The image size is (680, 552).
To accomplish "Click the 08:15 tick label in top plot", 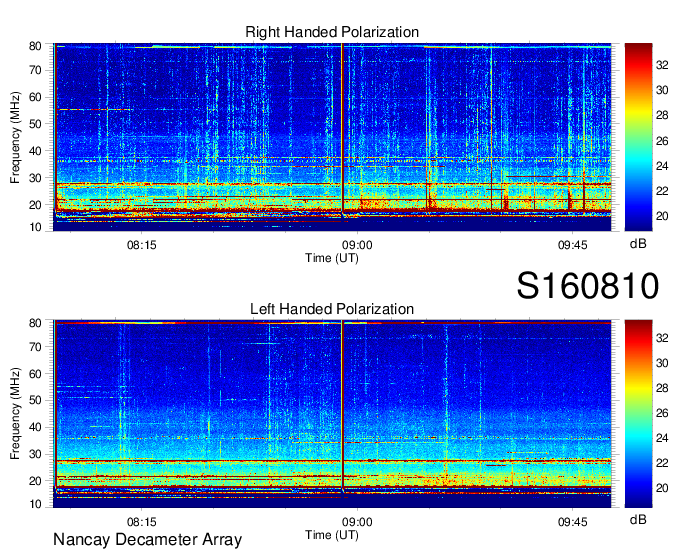I will (141, 245).
